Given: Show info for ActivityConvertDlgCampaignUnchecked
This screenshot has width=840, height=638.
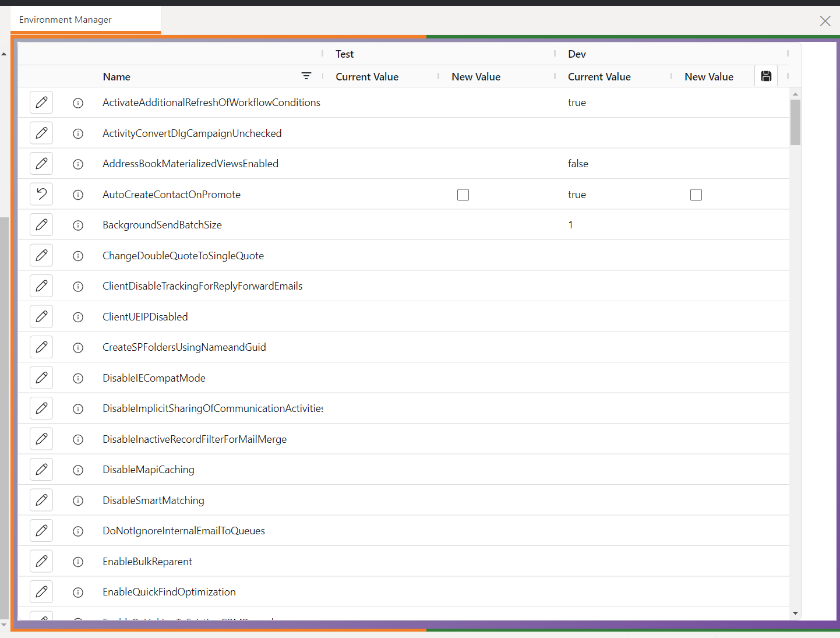Looking at the screenshot, I should pos(78,133).
